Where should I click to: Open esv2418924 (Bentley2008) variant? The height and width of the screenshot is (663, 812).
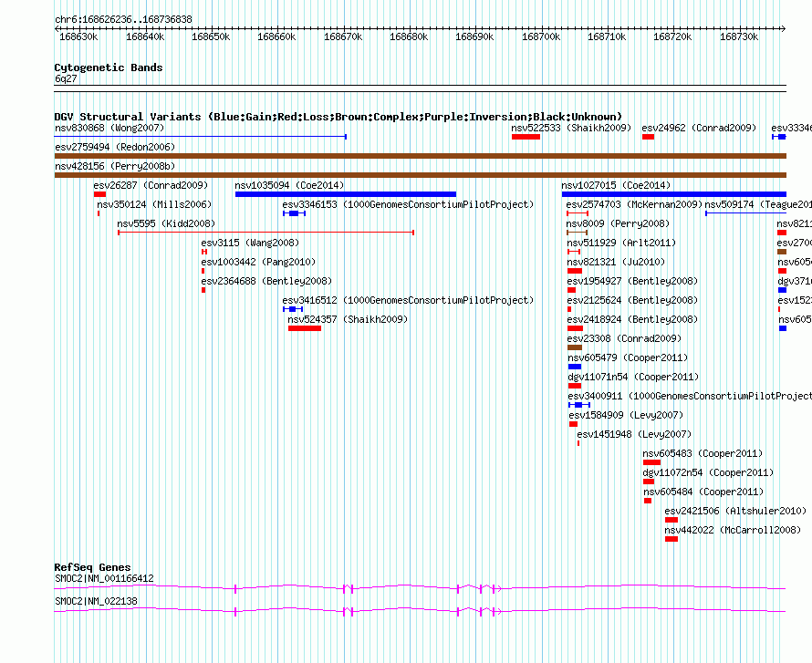tap(631, 319)
